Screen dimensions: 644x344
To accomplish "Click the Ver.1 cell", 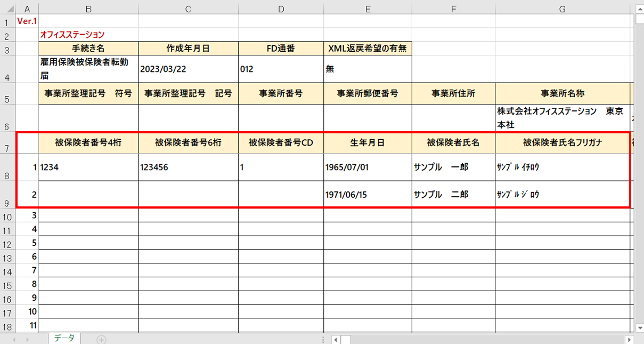I will [x=27, y=21].
